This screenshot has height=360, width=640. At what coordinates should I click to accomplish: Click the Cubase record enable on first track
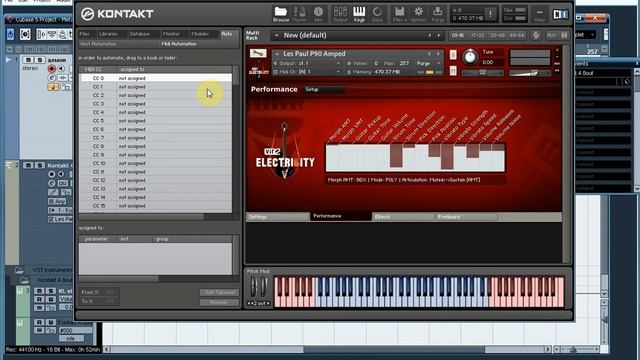click(x=51, y=69)
